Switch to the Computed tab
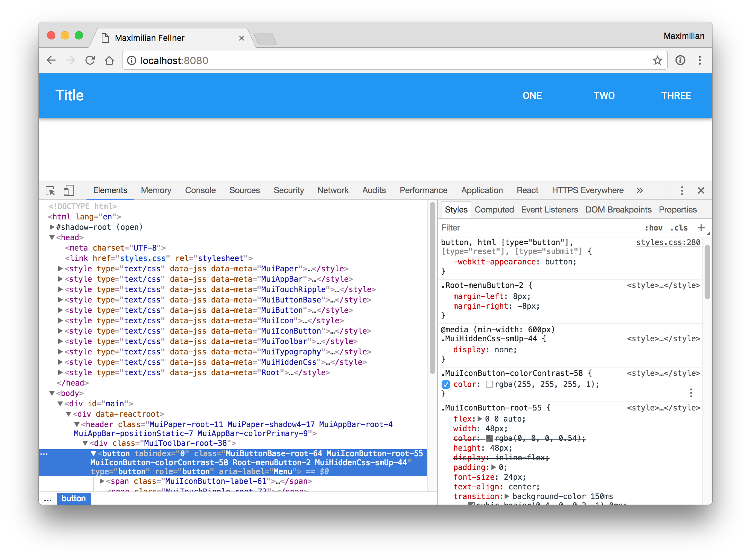751x560 pixels. click(x=494, y=209)
